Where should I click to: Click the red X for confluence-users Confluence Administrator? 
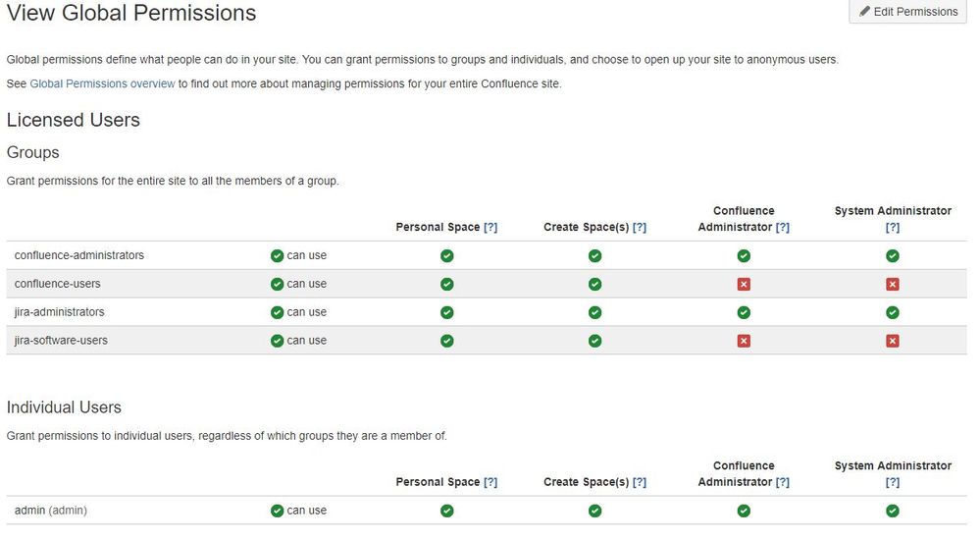[x=744, y=285]
